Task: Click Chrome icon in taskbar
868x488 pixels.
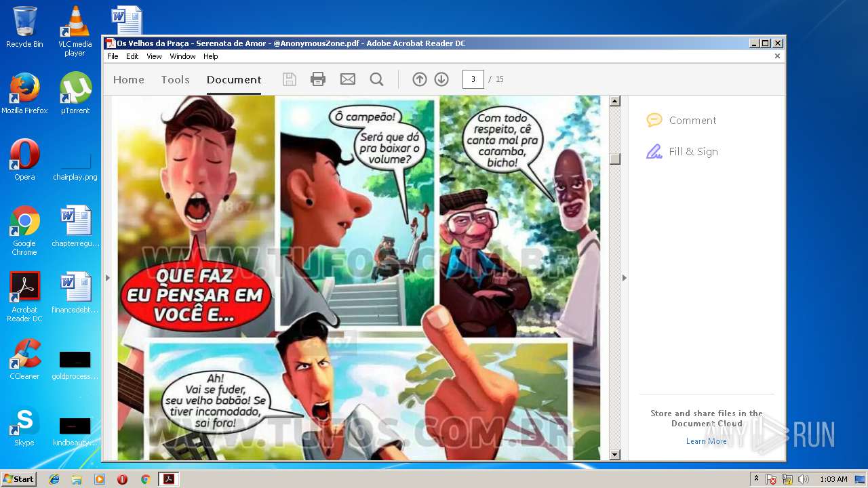Action: point(145,479)
